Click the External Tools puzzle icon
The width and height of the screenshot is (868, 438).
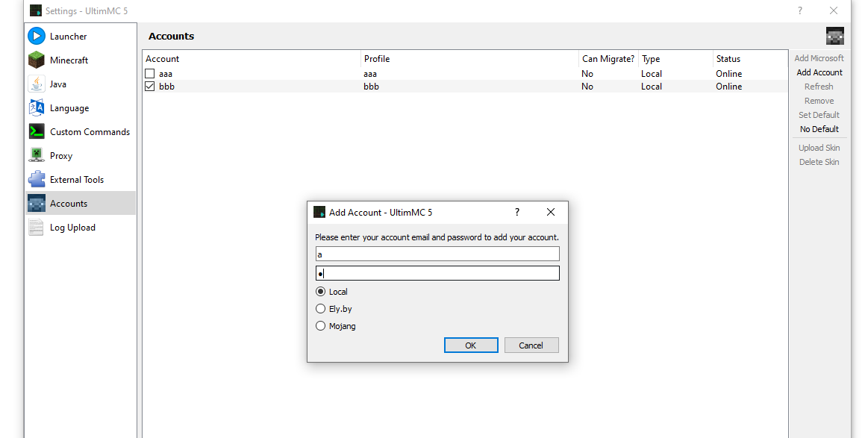[37, 179]
